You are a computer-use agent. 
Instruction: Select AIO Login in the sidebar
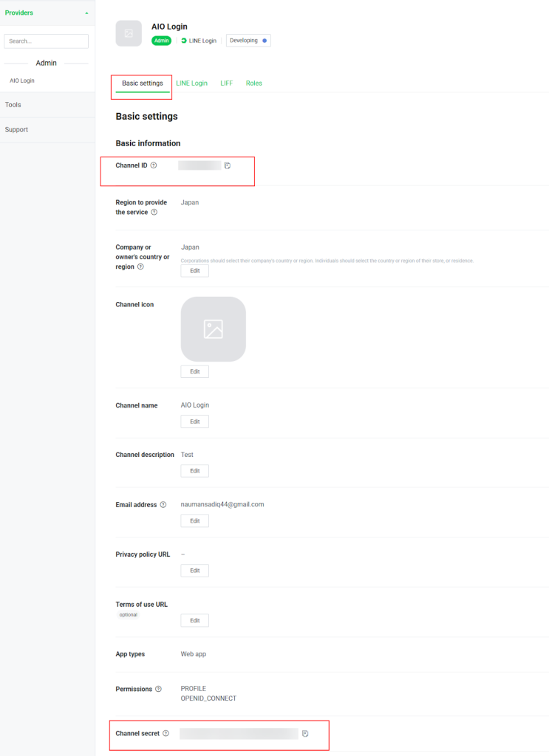click(x=22, y=80)
